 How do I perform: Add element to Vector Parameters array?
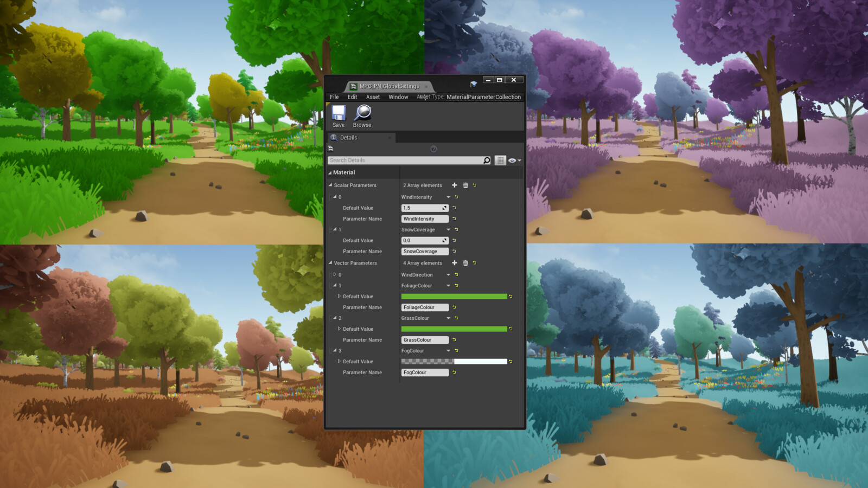point(455,263)
